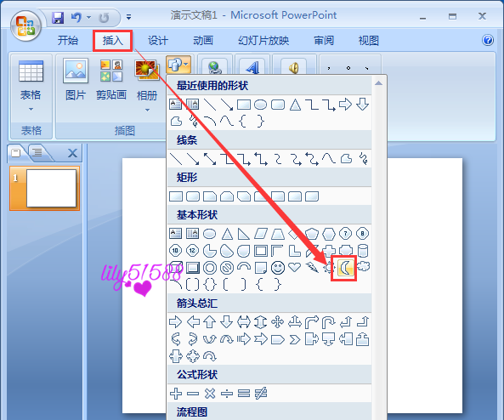
Task: Open the 审阅 tab
Action: 324,41
